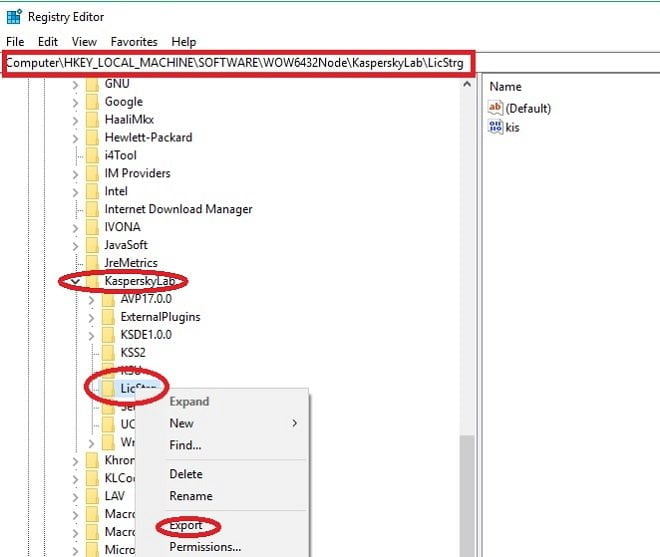Collapse the KasperskyLab key

pyautogui.click(x=75, y=281)
